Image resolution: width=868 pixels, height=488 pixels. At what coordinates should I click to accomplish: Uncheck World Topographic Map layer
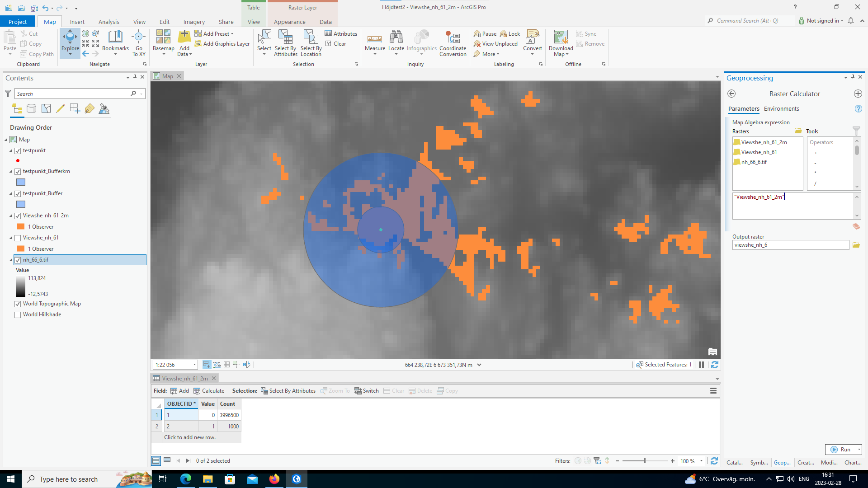pos(18,304)
